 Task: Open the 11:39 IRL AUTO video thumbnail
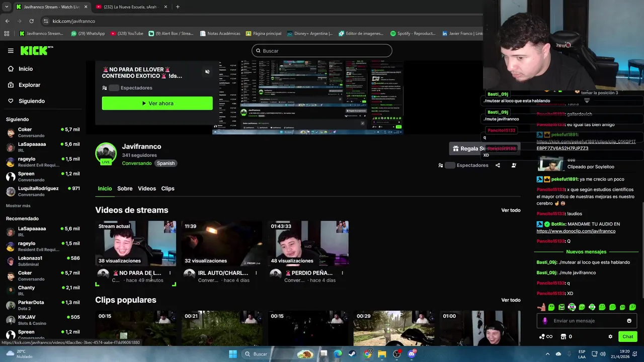(222, 243)
